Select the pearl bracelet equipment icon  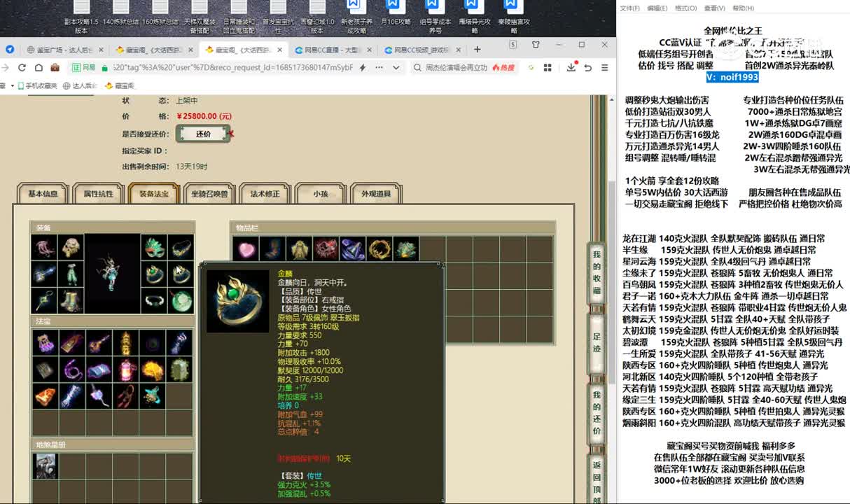point(154,301)
